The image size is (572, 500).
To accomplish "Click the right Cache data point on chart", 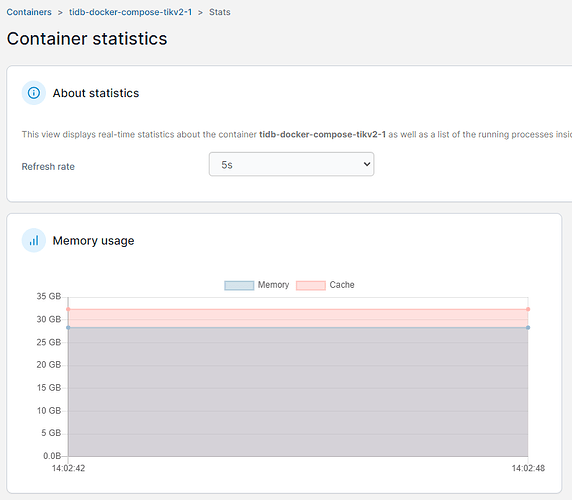I will coord(528,309).
